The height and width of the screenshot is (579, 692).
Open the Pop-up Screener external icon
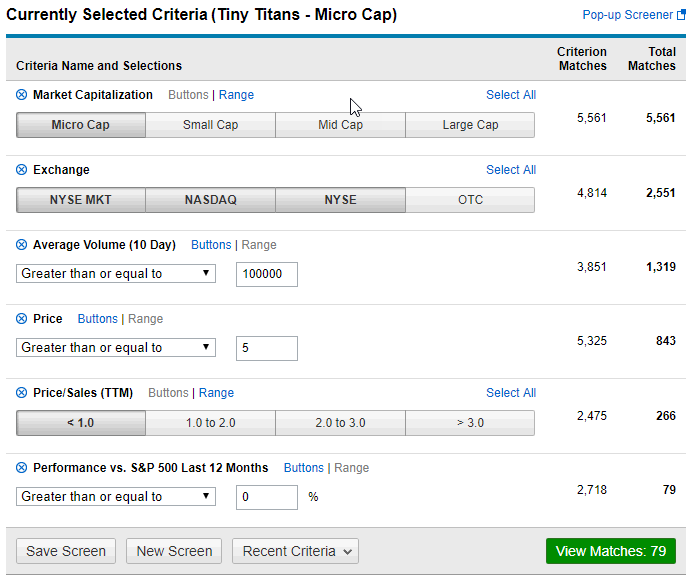681,15
